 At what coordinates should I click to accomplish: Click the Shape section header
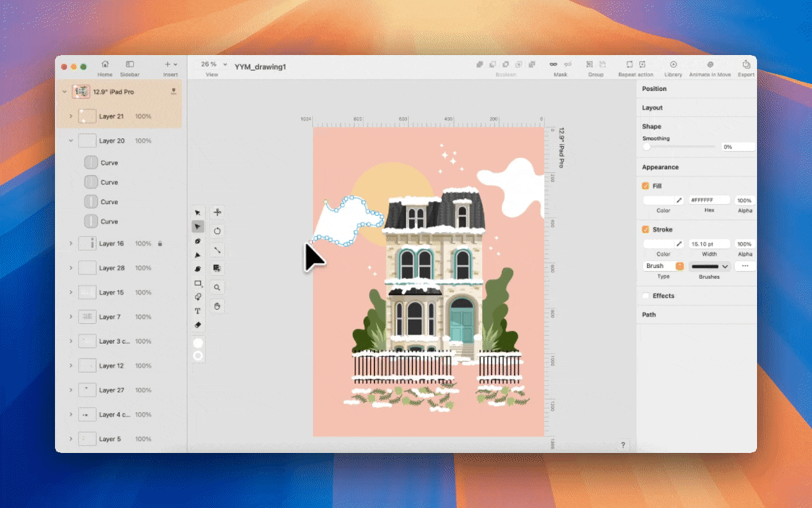(x=651, y=126)
